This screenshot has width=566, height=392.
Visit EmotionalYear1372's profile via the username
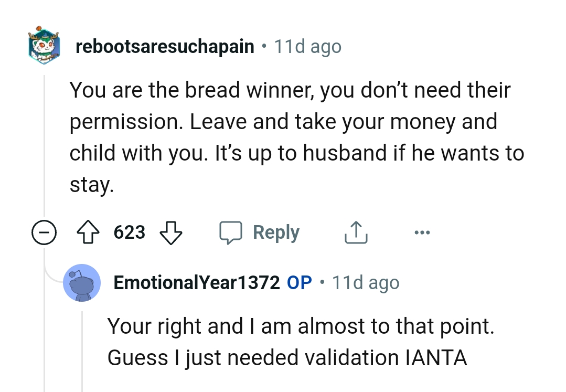[x=196, y=283]
